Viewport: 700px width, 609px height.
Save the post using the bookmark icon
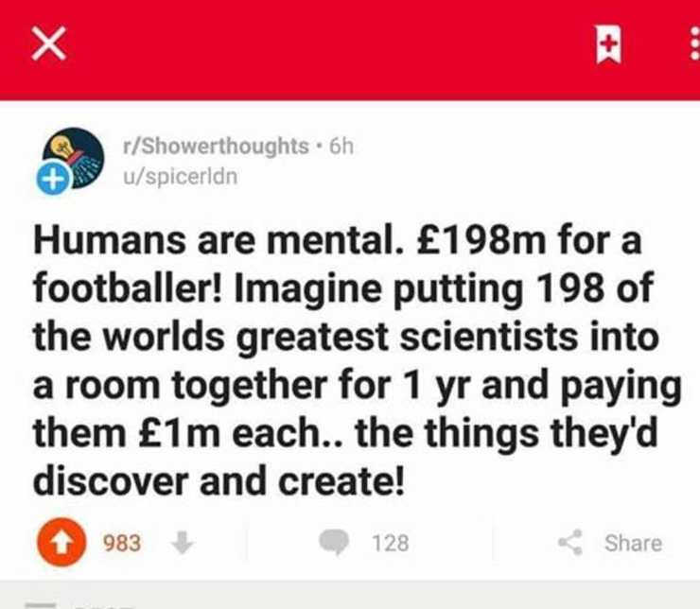pyautogui.click(x=609, y=43)
